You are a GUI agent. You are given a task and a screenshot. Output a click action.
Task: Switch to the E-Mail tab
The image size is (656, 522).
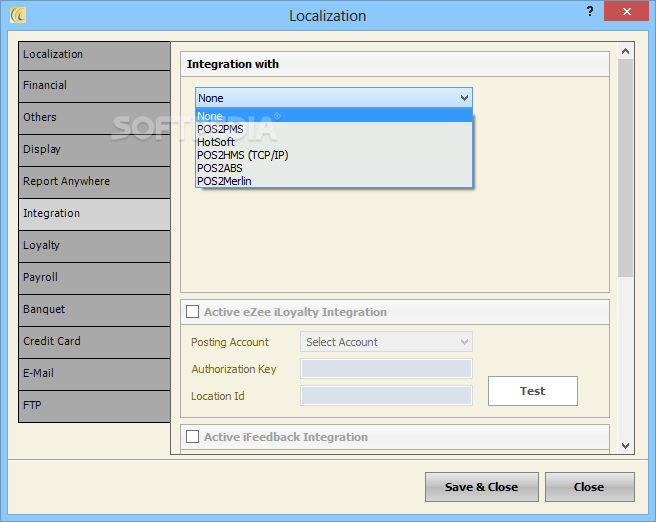[95, 374]
